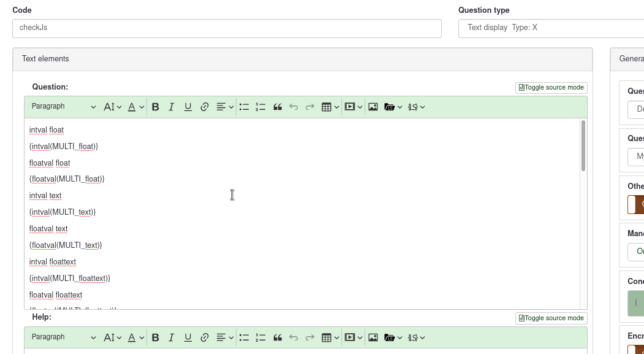Toggle italic in Help editor toolbar
Screen dimensions: 644x354
coord(172,337)
